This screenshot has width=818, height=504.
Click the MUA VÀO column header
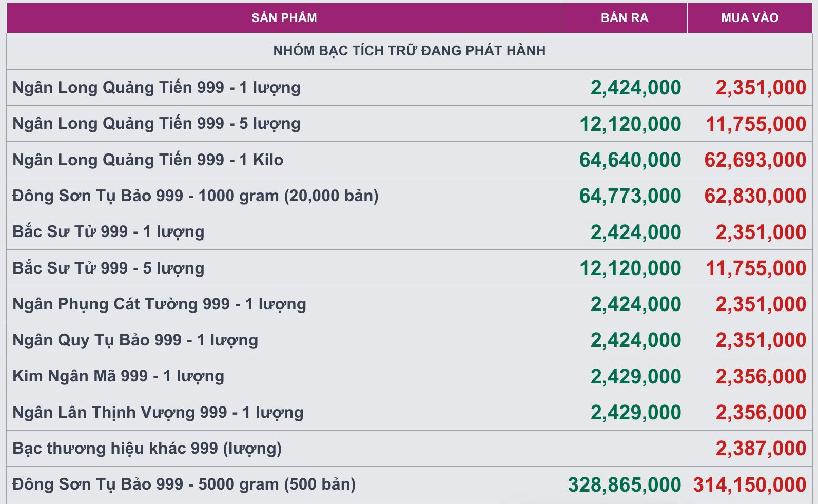tap(750, 18)
